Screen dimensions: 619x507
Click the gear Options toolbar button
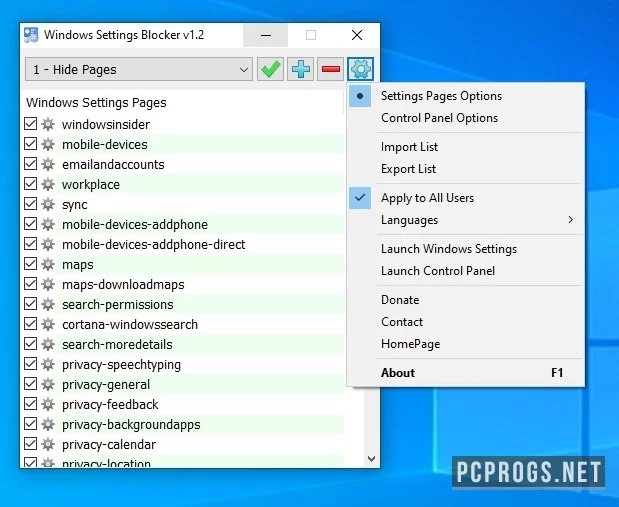click(x=360, y=69)
